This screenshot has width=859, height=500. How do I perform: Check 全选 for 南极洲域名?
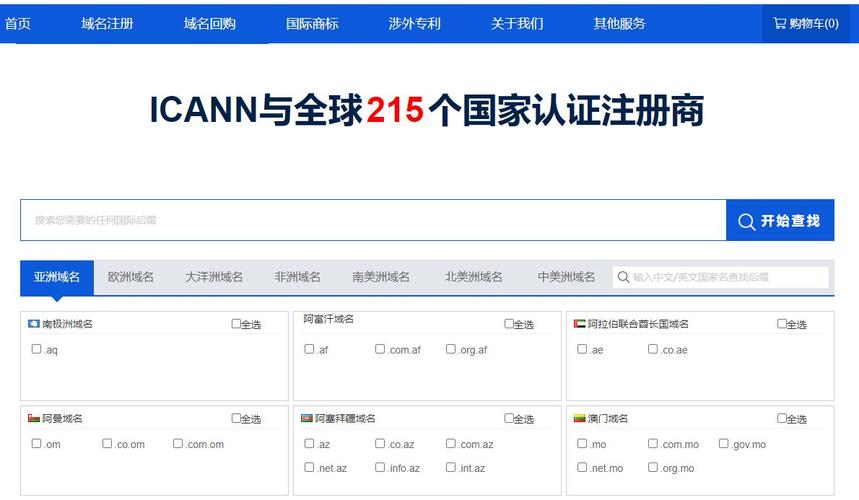[236, 324]
